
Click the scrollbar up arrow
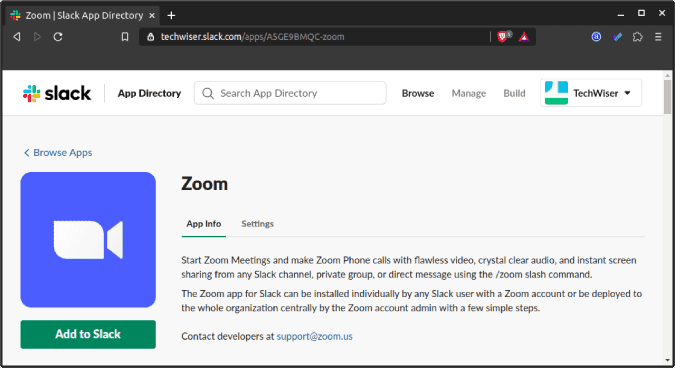pos(668,75)
